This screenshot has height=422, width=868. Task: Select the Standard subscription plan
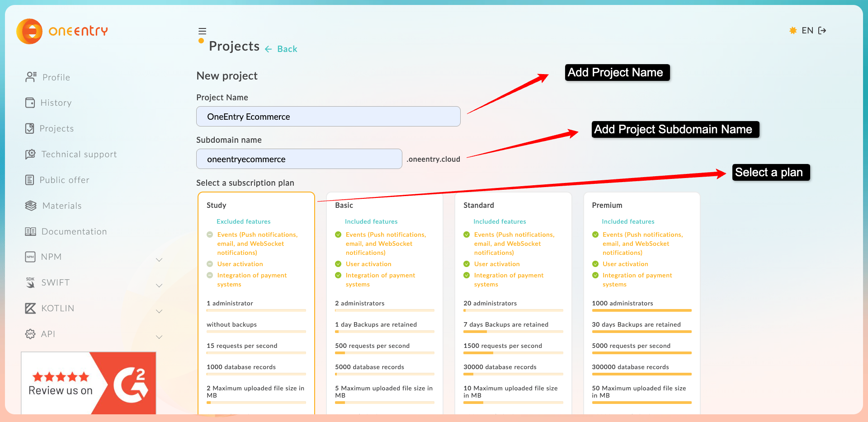(513, 303)
